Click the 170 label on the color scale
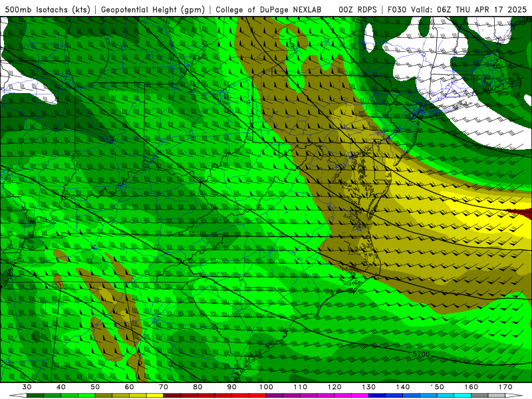 tap(505, 387)
